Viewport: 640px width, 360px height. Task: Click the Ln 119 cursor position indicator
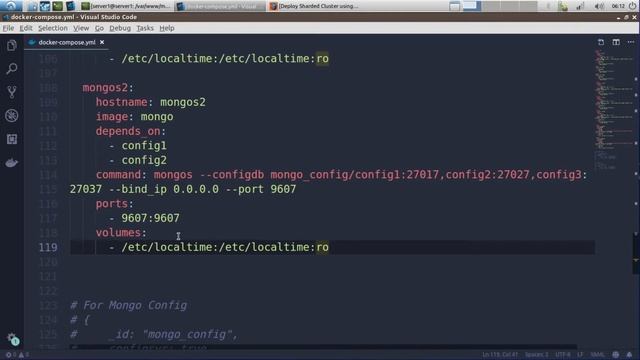(500, 355)
